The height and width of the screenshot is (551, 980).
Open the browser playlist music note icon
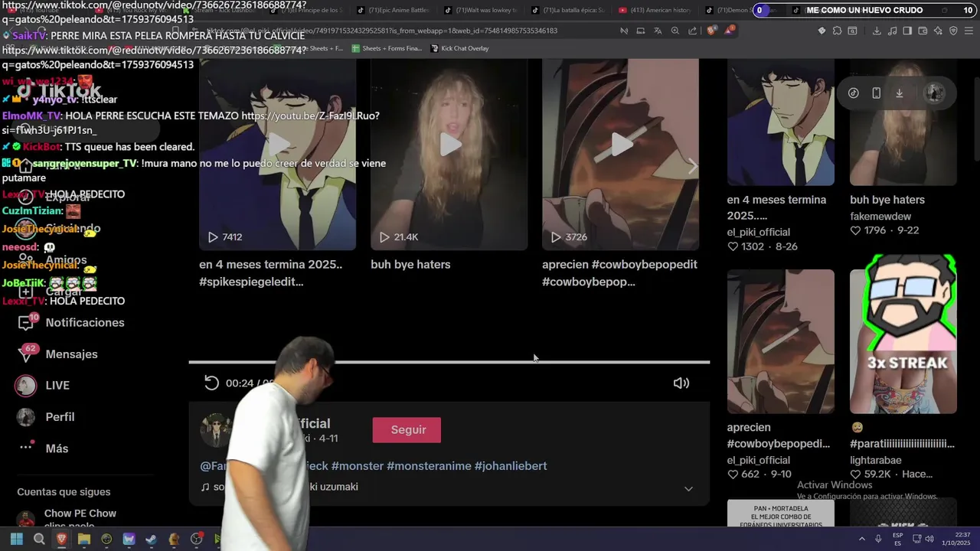[x=892, y=31]
